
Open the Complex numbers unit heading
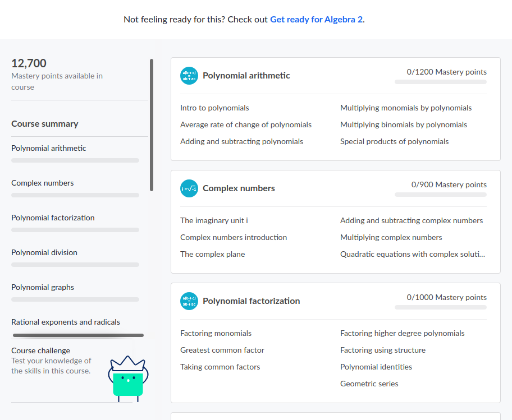pyautogui.click(x=239, y=188)
